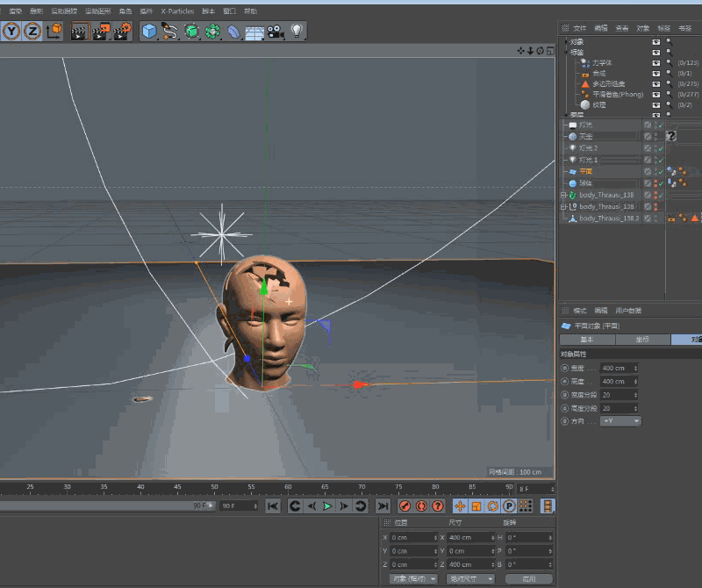Toggle parameter P keyframe recording
Image resolution: width=702 pixels, height=588 pixels.
[509, 506]
